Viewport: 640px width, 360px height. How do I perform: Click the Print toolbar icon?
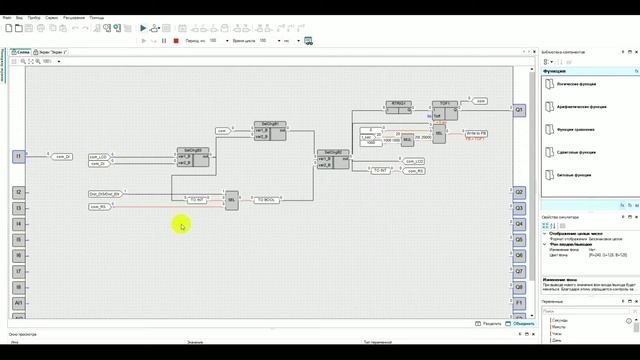click(x=41, y=28)
